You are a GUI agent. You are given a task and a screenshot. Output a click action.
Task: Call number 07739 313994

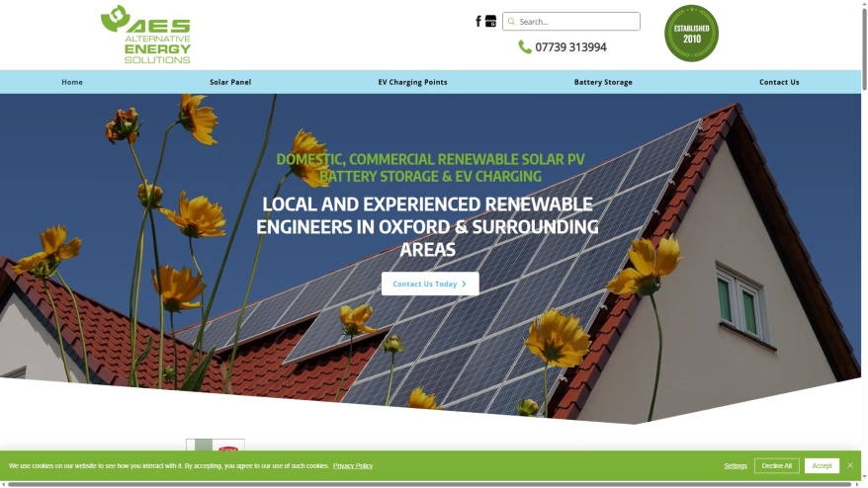pos(570,47)
